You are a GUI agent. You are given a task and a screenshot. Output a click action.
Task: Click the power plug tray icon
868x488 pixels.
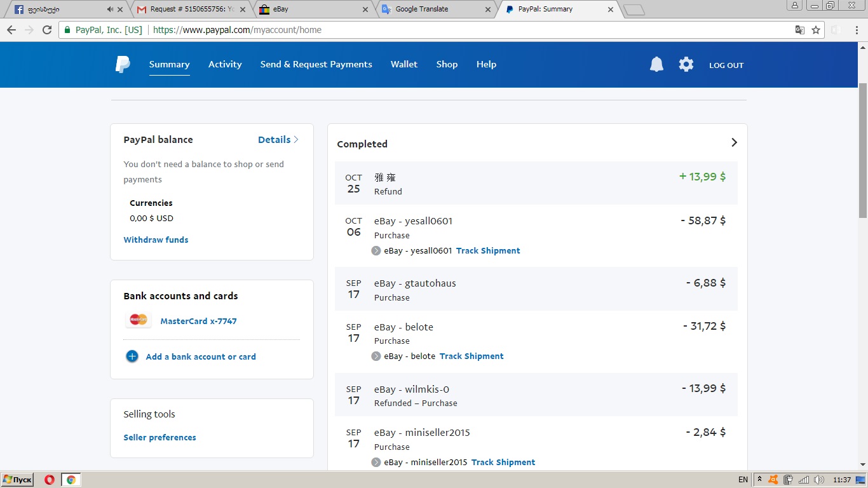(789, 480)
